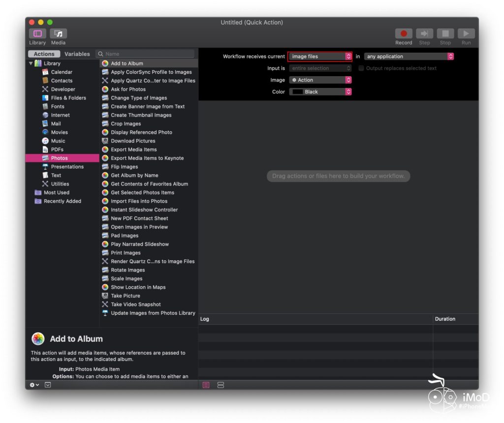Toggle the action description panel button

pyautogui.click(x=48, y=385)
